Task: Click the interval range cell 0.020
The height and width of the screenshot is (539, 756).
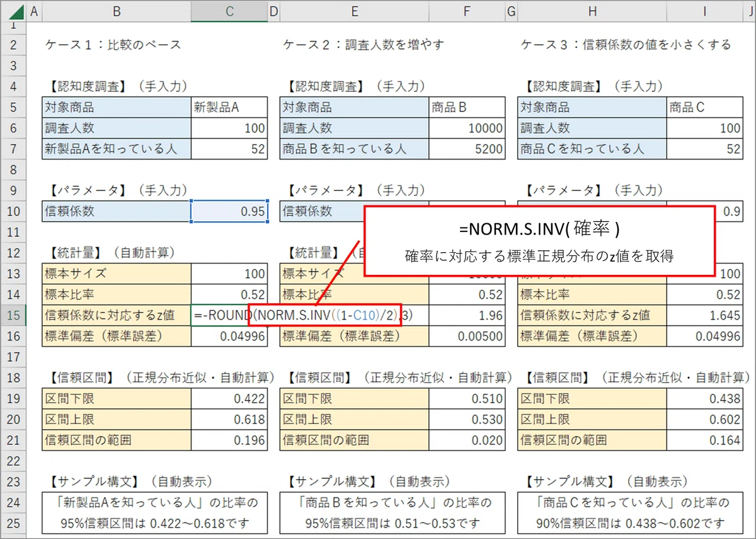Action: point(467,440)
